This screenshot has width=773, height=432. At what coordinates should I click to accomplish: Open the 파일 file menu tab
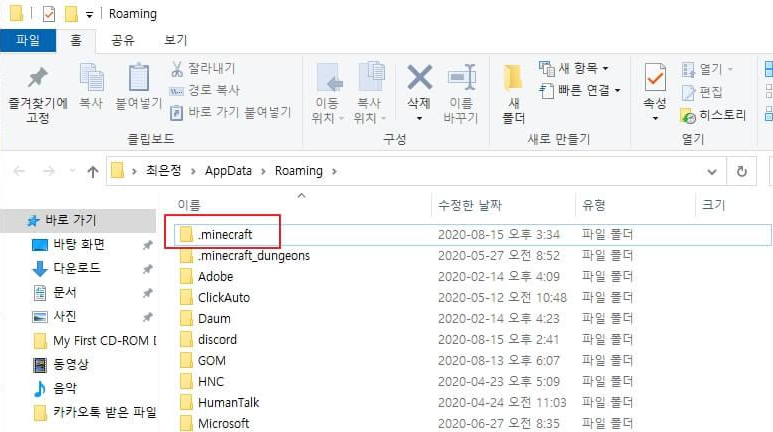pyautogui.click(x=28, y=40)
